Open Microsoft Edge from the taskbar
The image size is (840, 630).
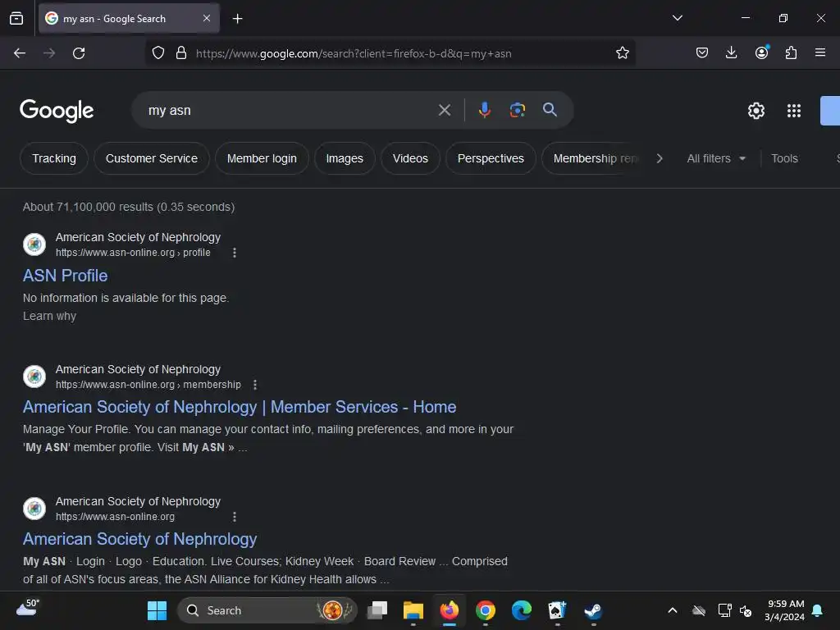[x=521, y=610]
